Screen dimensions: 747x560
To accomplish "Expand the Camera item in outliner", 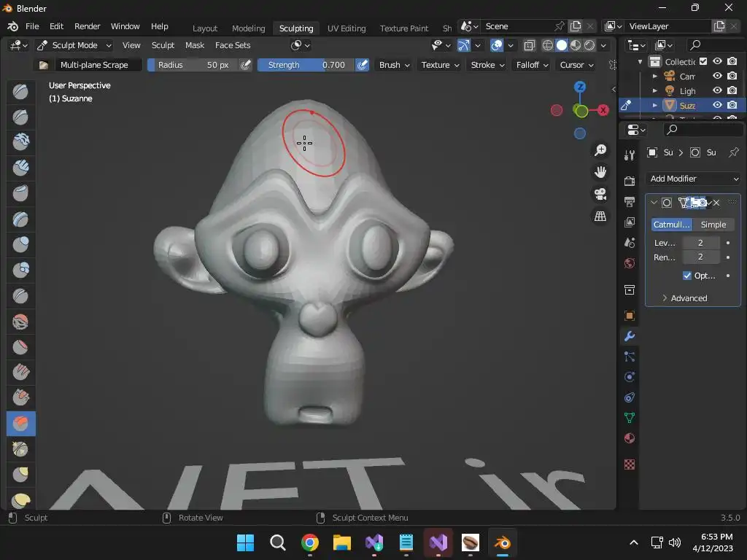I will point(654,76).
